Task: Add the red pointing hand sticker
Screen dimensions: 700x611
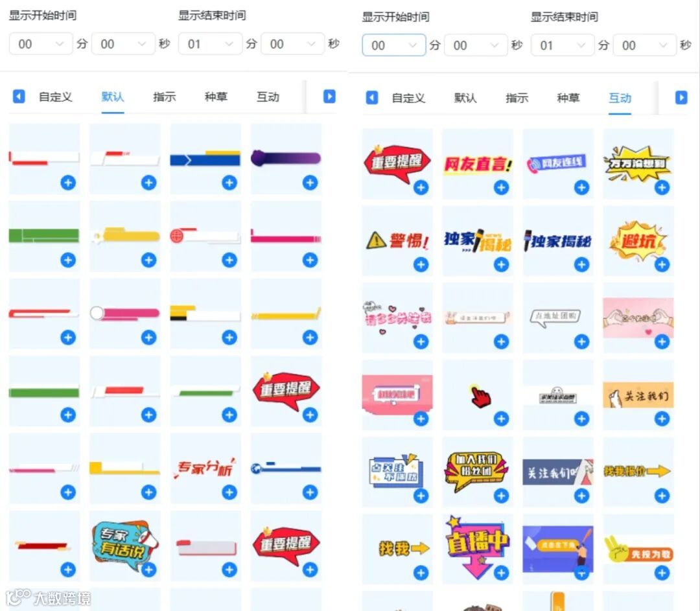Action: click(x=501, y=419)
